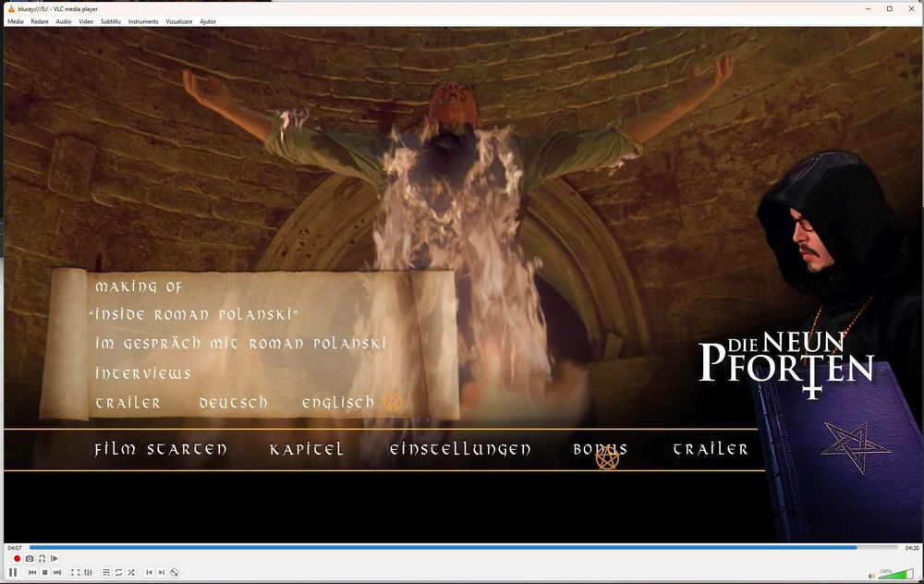Open the Video menu
Screen dimensions: 924x584
click(86, 22)
